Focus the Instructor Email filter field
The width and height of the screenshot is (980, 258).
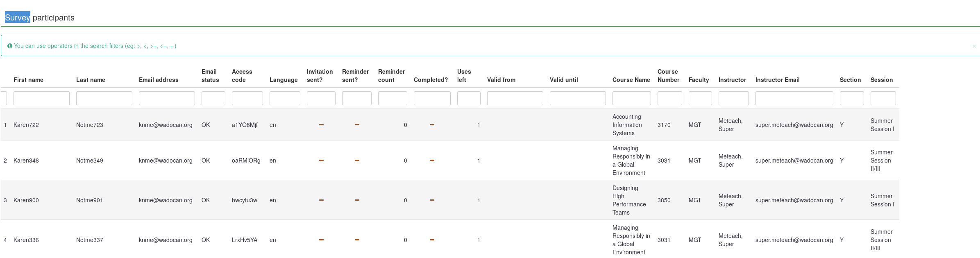point(794,98)
